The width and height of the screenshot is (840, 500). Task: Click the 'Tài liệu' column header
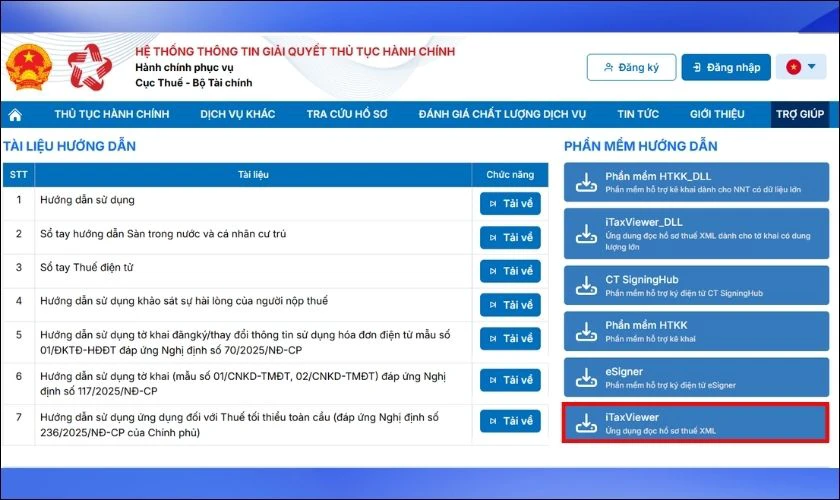253,175
